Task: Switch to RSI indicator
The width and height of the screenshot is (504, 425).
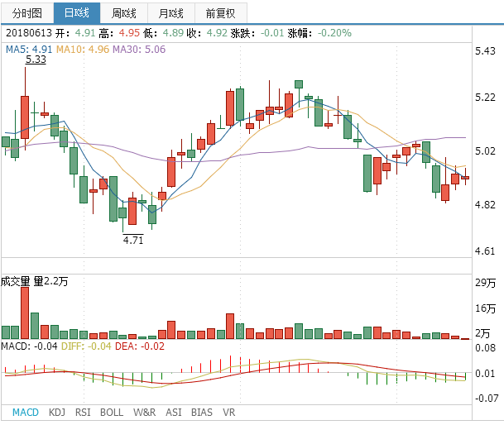Action: tap(83, 412)
